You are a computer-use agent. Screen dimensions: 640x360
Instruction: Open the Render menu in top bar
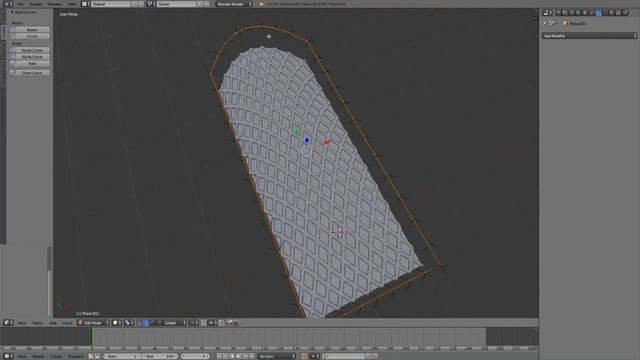pyautogui.click(x=36, y=4)
